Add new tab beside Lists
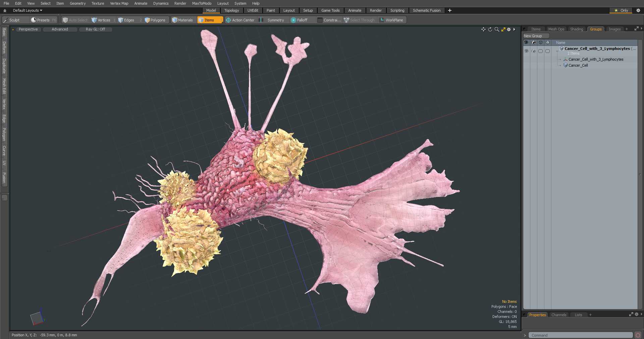Screen dimensions: 644x339 coord(590,315)
